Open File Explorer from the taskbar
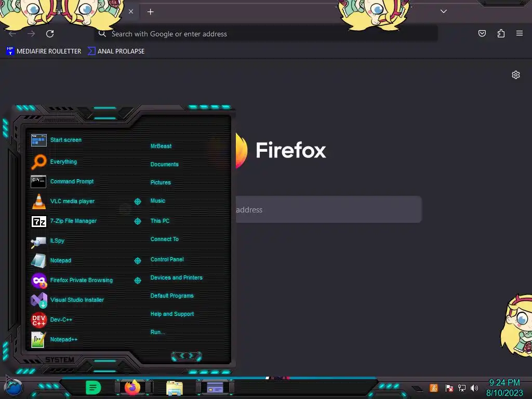The height and width of the screenshot is (399, 532). [x=175, y=388]
